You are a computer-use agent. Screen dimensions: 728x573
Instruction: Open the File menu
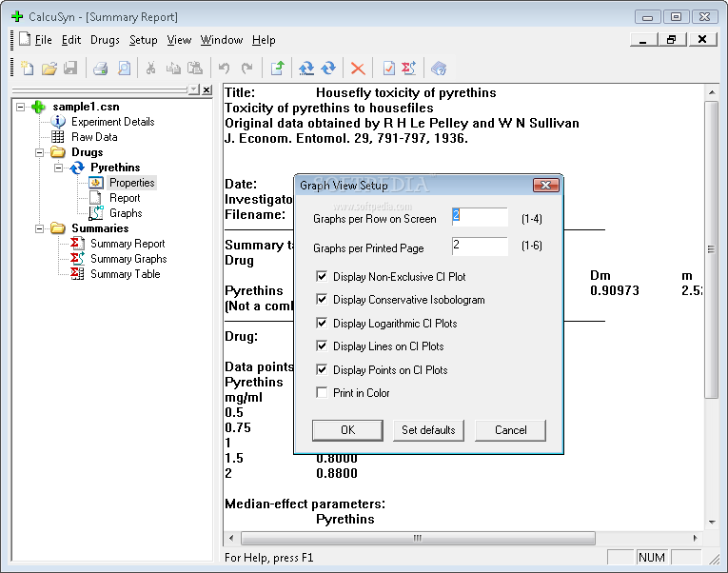click(x=43, y=40)
